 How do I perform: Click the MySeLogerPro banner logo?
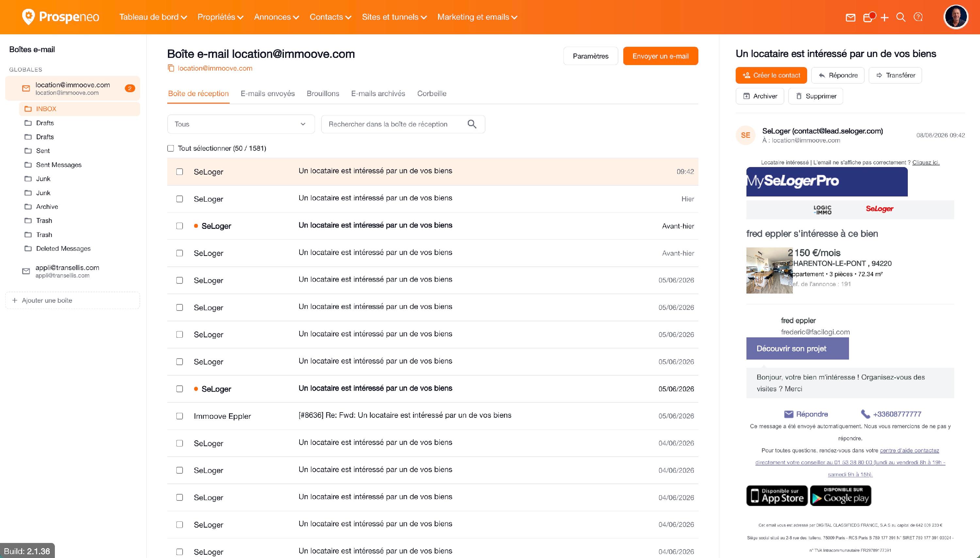[x=827, y=182]
